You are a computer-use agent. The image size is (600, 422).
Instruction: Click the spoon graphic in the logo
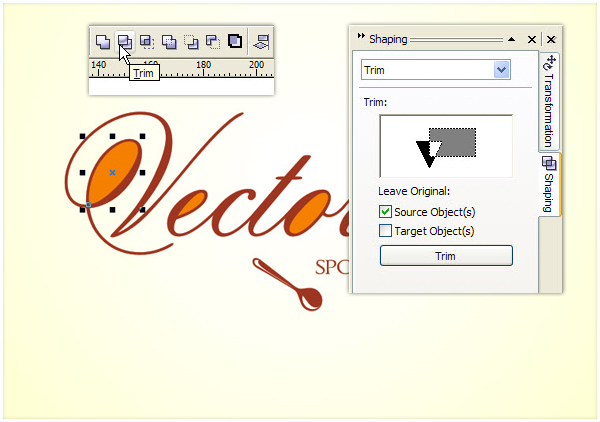(288, 284)
